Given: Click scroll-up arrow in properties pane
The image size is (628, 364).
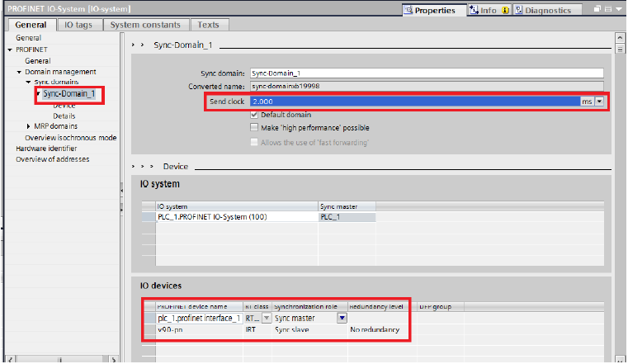Looking at the screenshot, I should point(619,38).
